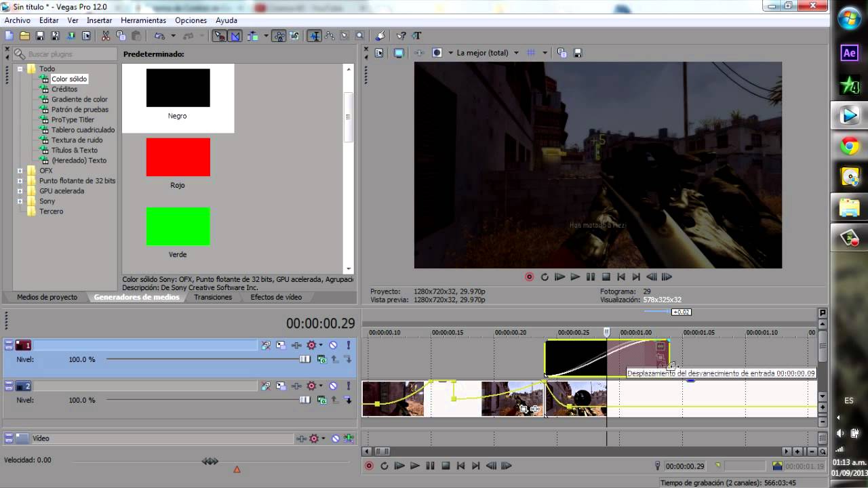868x488 pixels.
Task: Open the Undo history dropdown arrow
Action: [x=173, y=36]
